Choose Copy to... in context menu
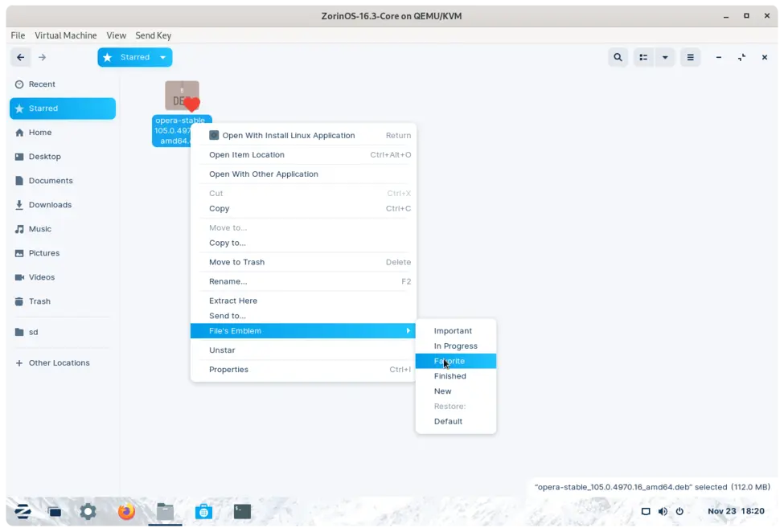The image size is (784, 532). pyautogui.click(x=303, y=243)
